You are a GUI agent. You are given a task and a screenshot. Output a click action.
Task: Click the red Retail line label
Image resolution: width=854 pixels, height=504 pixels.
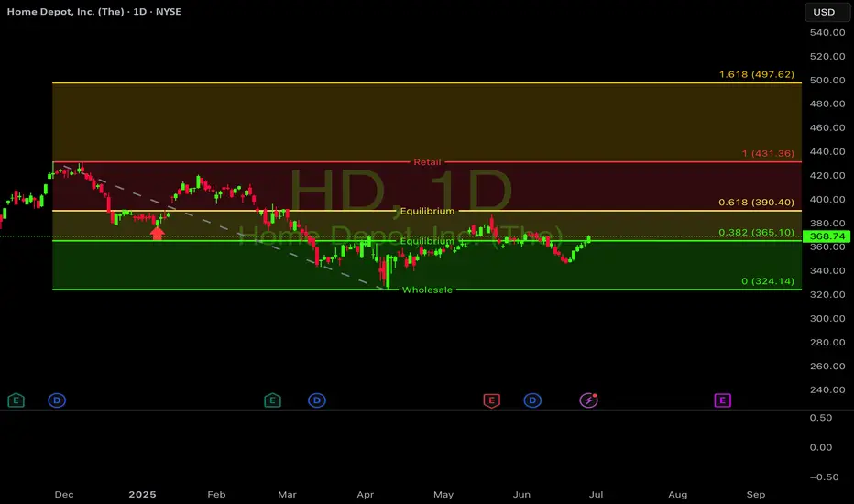coord(427,162)
